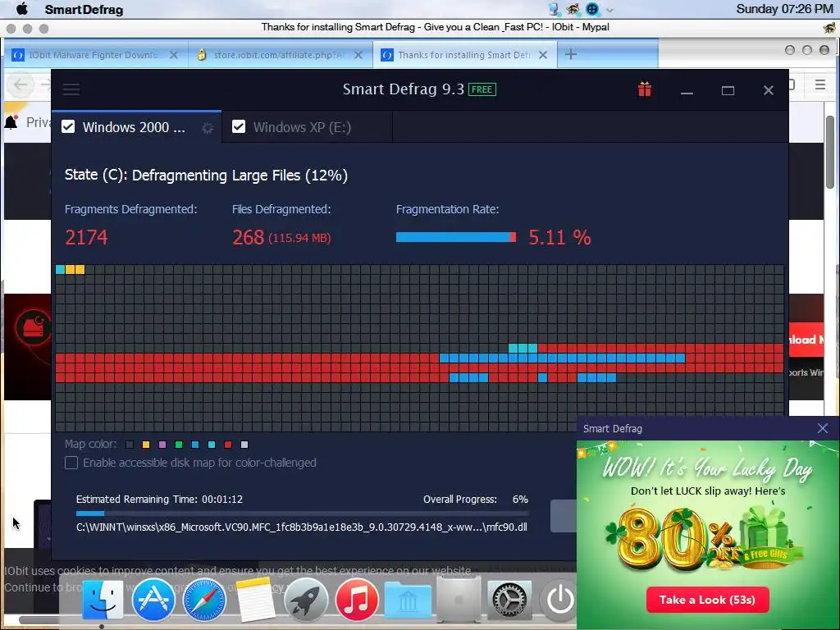
Task: Open the SmartDefrag menu bar item
Action: tap(84, 10)
